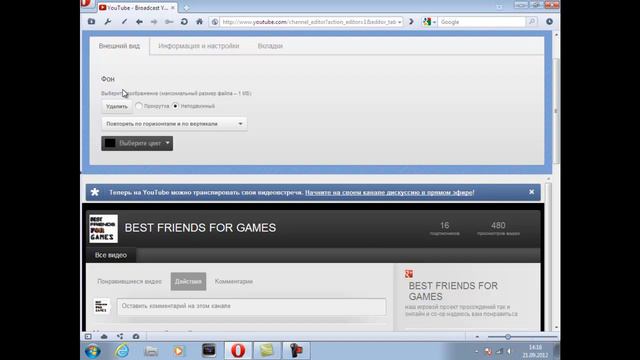Select the 'Комментарии' feed tab
640x360 pixels.
pos(234,282)
